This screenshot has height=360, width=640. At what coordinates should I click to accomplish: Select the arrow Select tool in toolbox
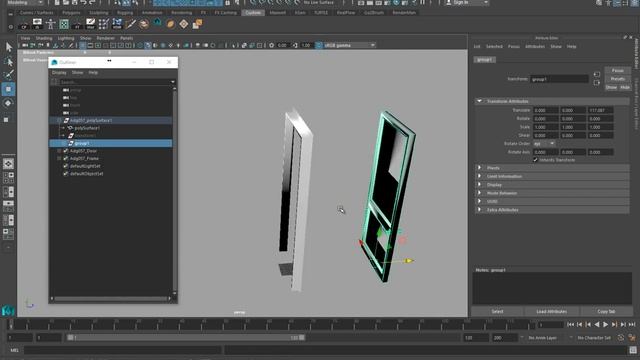tap(9, 47)
